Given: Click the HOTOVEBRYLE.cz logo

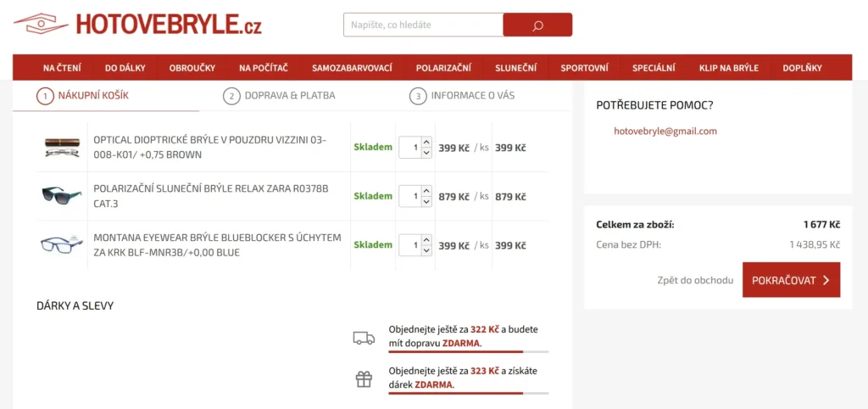Looking at the screenshot, I should coord(138,24).
